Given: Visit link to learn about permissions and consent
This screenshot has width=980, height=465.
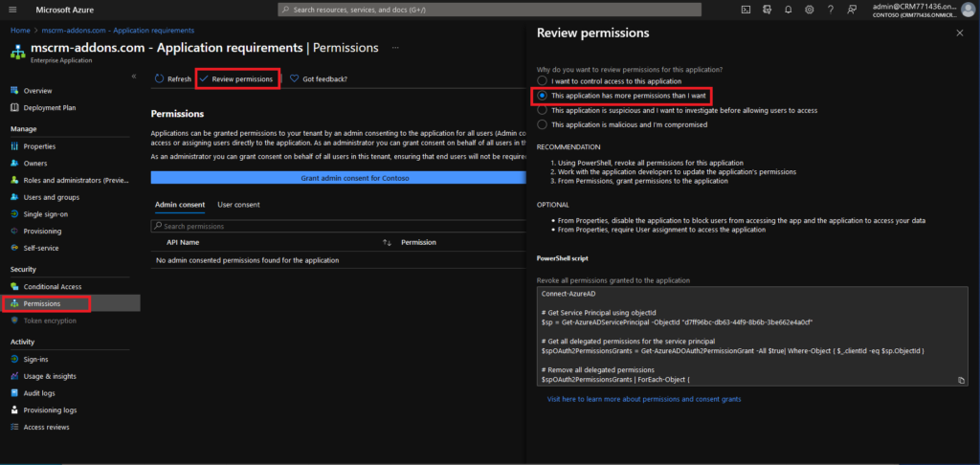Looking at the screenshot, I should (644, 399).
